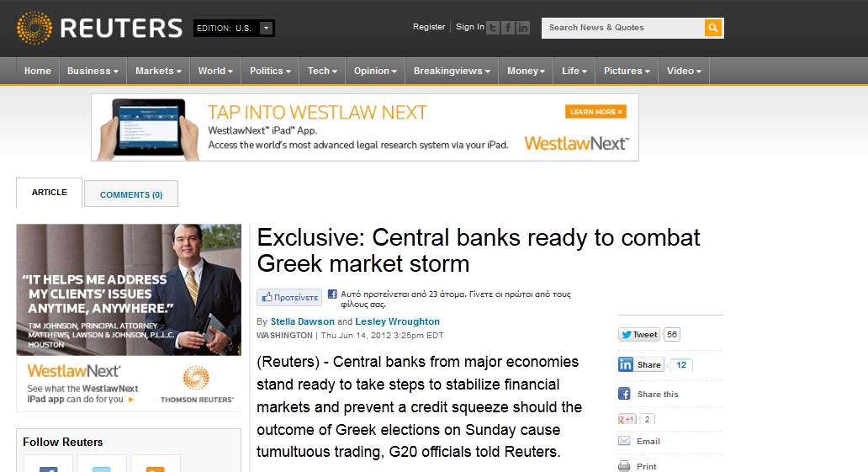Viewport: 868px width, 472px height.
Task: Open the Edition U.S. dropdown
Action: click(x=234, y=29)
